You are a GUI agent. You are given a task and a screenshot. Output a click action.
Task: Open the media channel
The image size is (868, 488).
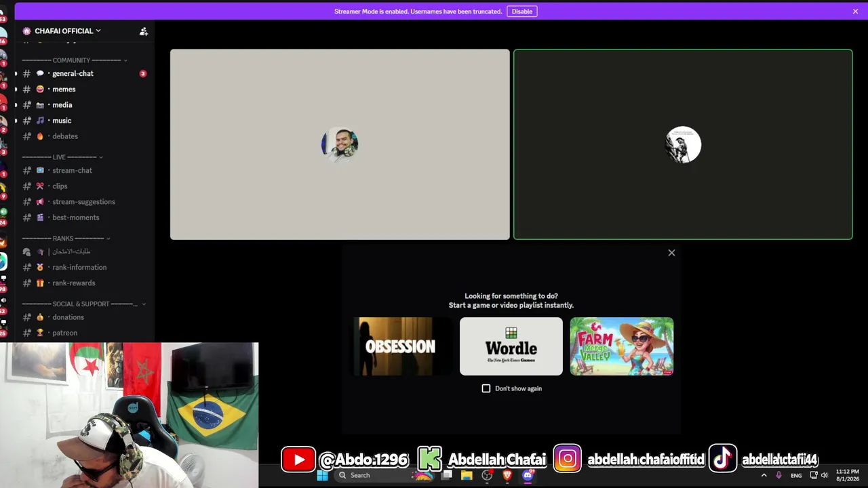coord(85,104)
